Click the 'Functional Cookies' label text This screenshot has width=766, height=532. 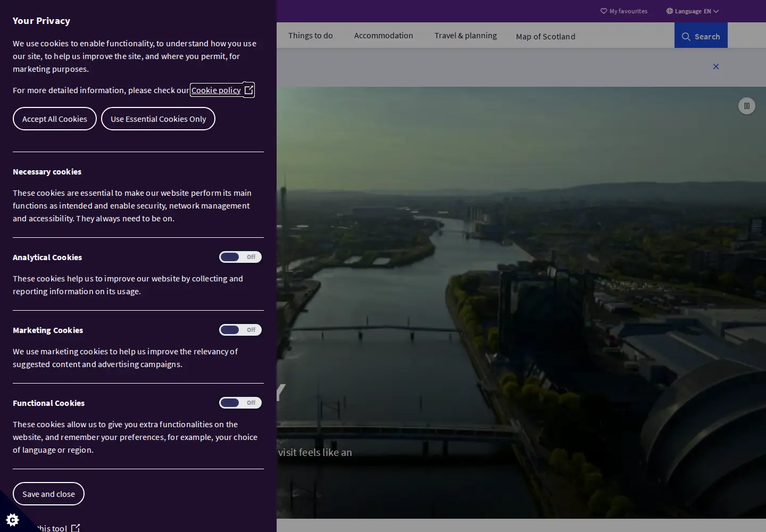coord(49,403)
